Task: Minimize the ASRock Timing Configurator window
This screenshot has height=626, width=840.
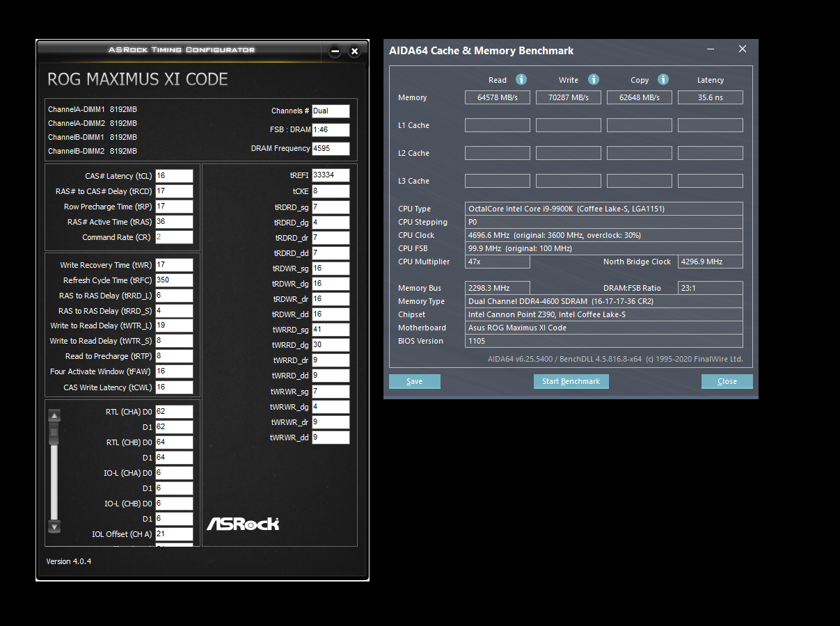Action: tap(335, 51)
